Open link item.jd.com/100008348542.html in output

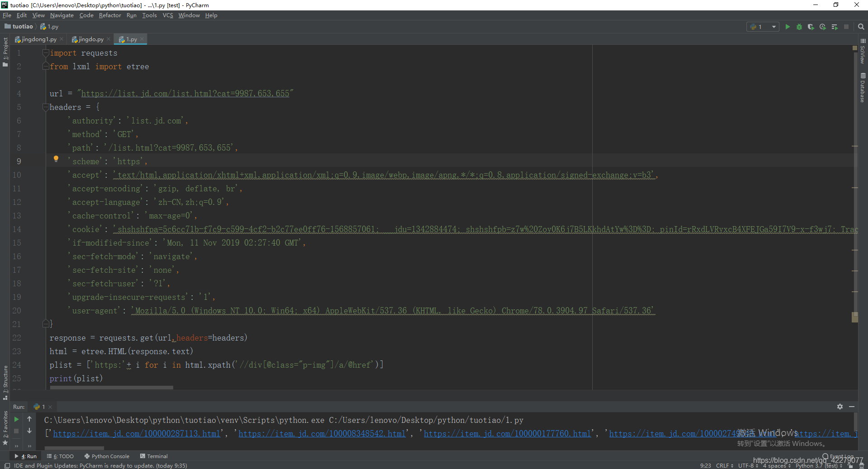coord(322,434)
